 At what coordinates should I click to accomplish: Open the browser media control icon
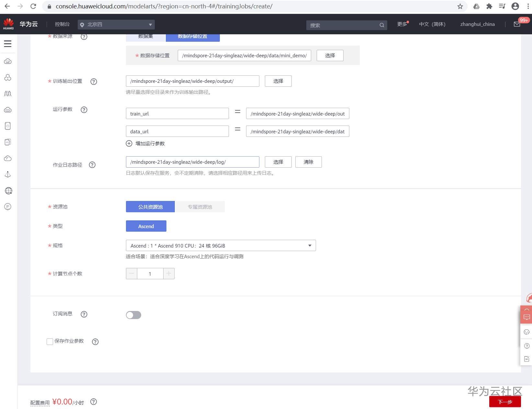tap(502, 6)
